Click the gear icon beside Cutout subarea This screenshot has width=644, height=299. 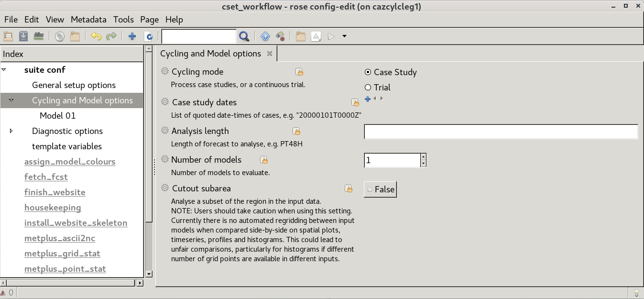point(165,188)
